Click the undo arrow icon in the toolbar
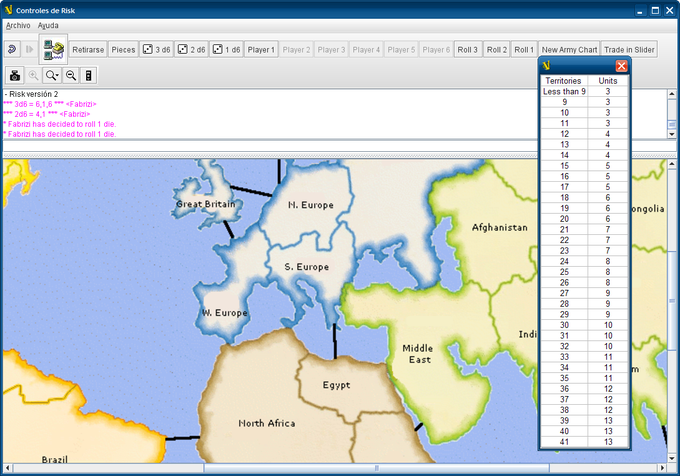The height and width of the screenshot is (476, 680). [12, 49]
